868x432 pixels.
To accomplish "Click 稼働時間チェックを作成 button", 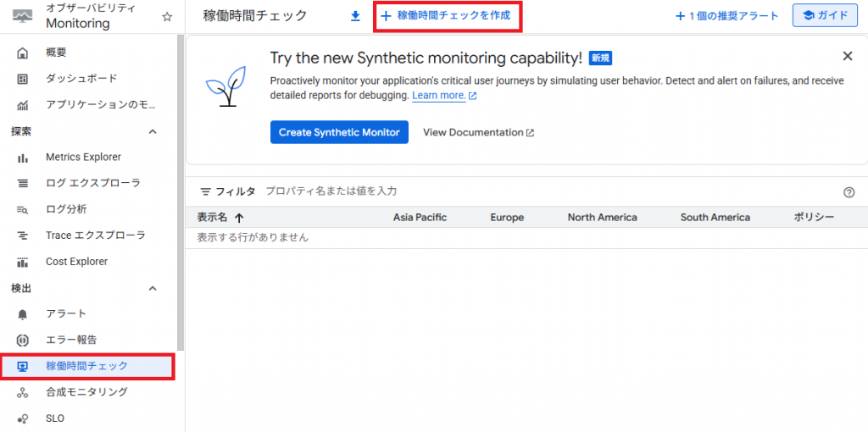I will (447, 16).
